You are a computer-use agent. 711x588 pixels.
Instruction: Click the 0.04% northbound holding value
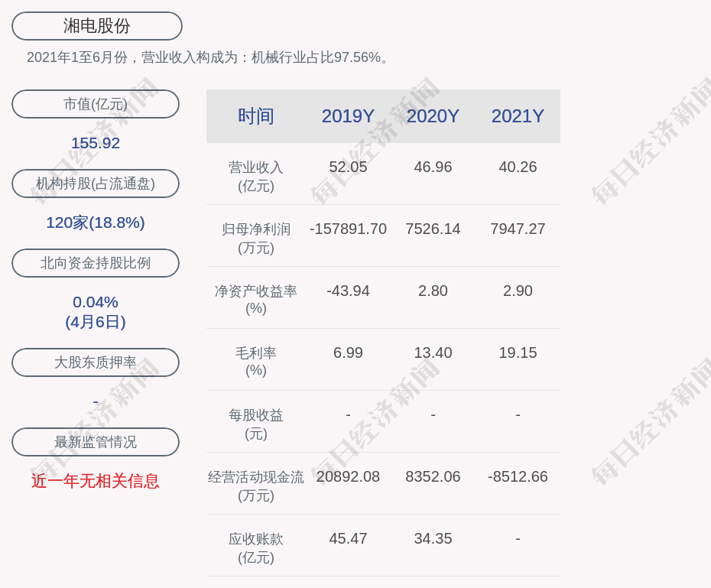click(96, 302)
